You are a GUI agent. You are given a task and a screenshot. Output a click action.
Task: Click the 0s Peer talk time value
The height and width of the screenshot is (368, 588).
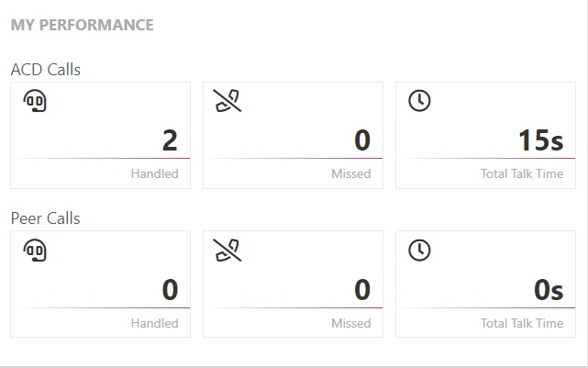[549, 290]
